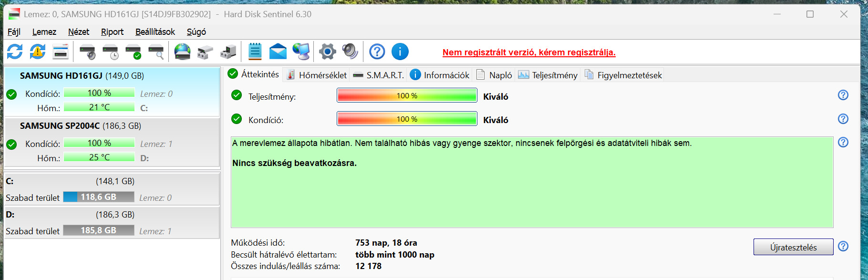Select the SAMSUNG HD161GJ disk entry
868x280 pixels.
(112, 92)
